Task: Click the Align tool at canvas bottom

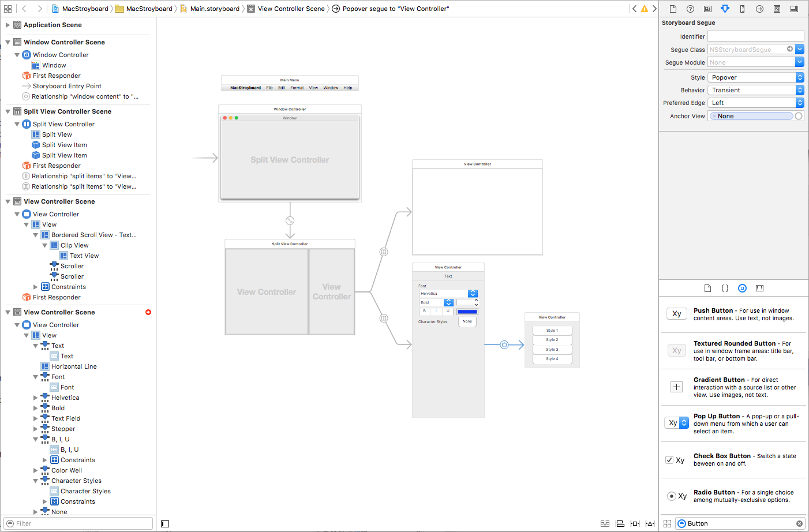Action: tap(620, 523)
